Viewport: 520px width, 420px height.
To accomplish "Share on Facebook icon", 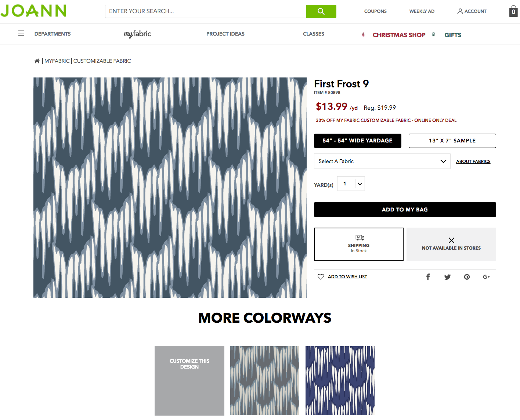I will 428,277.
